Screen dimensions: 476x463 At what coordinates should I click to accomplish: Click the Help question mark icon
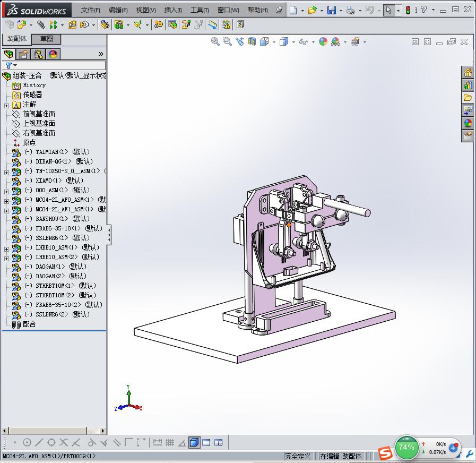click(424, 10)
